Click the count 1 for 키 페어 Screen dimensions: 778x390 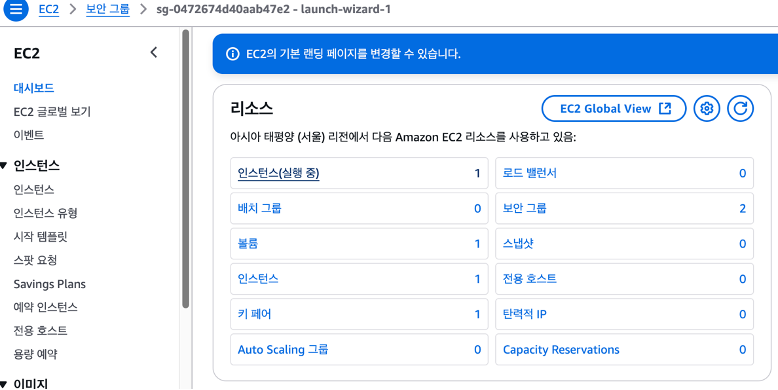pyautogui.click(x=477, y=314)
